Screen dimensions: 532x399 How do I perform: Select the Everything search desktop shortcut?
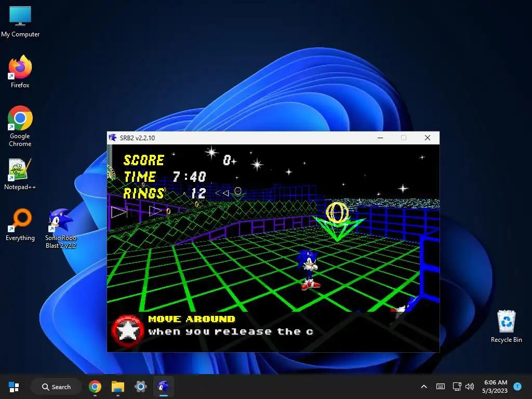tap(20, 224)
